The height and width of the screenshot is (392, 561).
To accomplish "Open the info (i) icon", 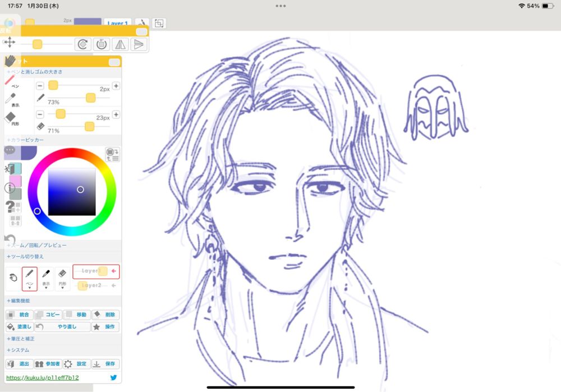I will (10, 188).
